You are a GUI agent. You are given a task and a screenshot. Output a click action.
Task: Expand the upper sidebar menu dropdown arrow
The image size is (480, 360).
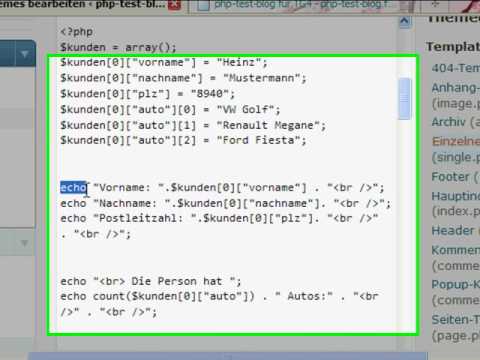(x=25, y=54)
